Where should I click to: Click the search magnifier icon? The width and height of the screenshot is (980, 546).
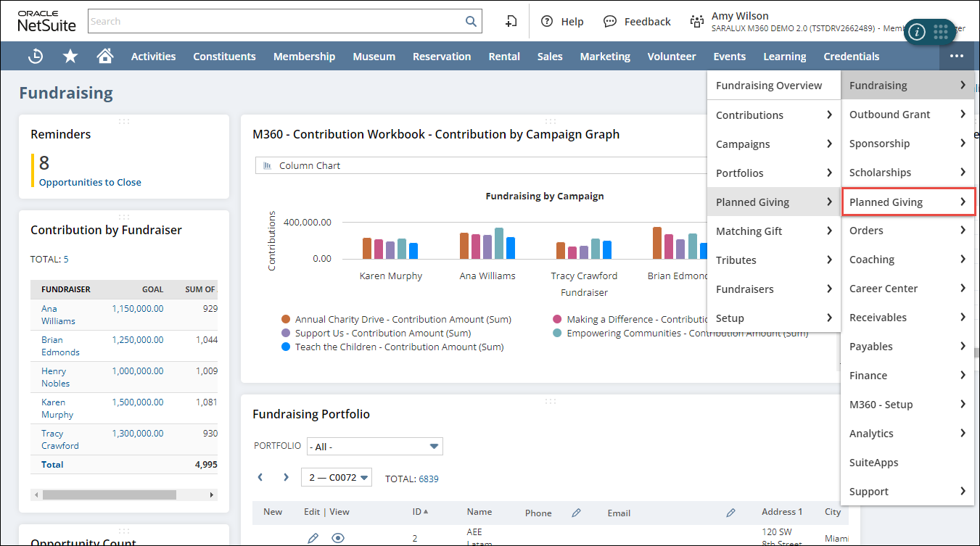pyautogui.click(x=471, y=22)
